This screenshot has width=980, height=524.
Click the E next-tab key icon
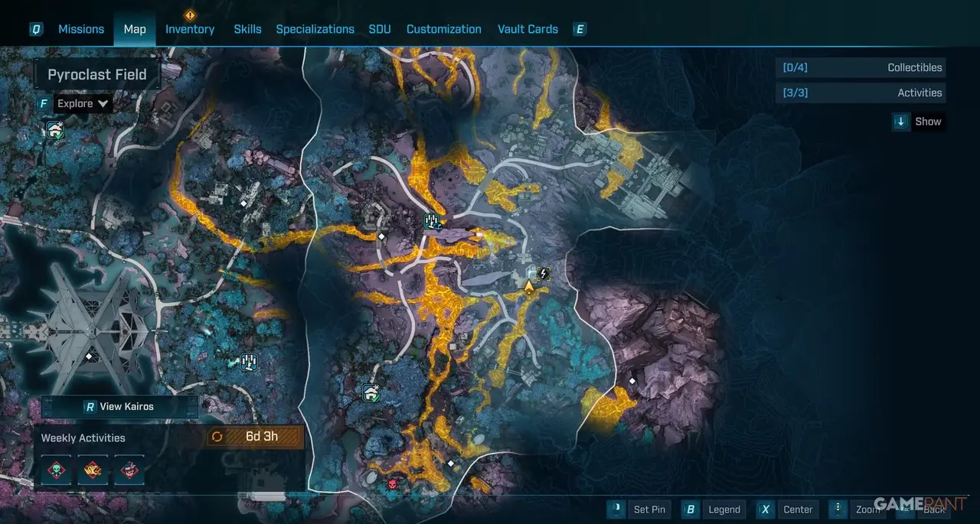(580, 29)
